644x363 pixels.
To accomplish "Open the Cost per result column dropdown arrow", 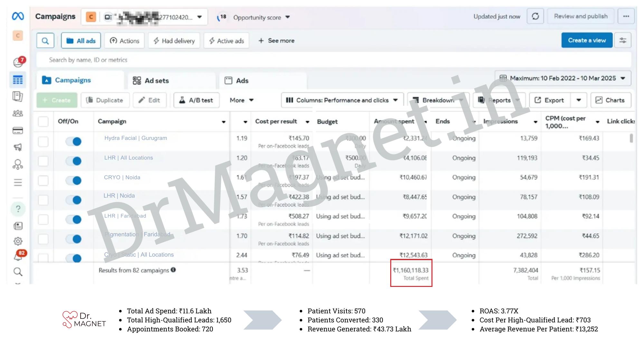I will point(307,122).
